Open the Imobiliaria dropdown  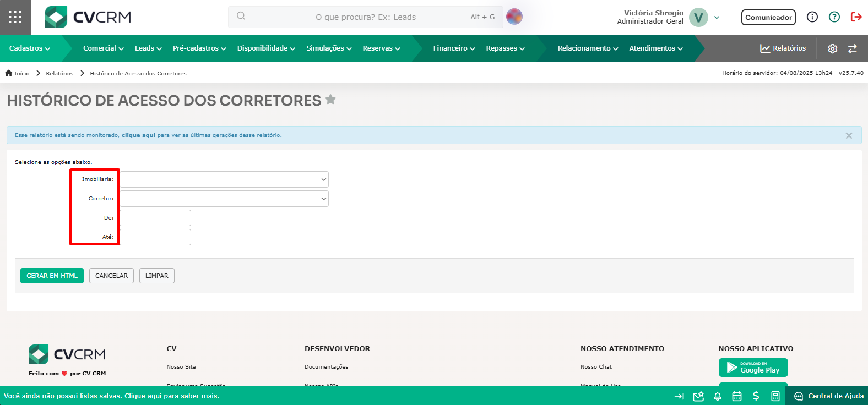(224, 179)
